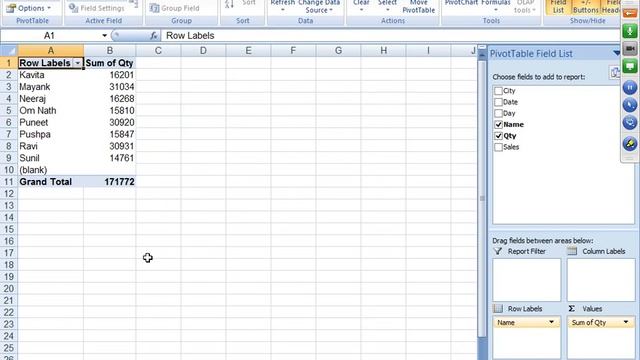Viewport: 640px width, 360px height.
Task: Select cell with name Neeraj
Action: pos(51,99)
